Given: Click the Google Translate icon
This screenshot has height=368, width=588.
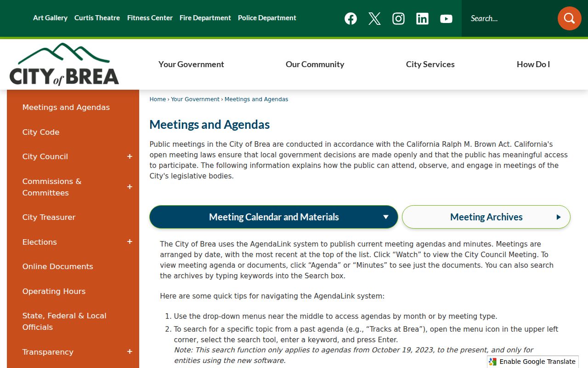Looking at the screenshot, I should (493, 362).
